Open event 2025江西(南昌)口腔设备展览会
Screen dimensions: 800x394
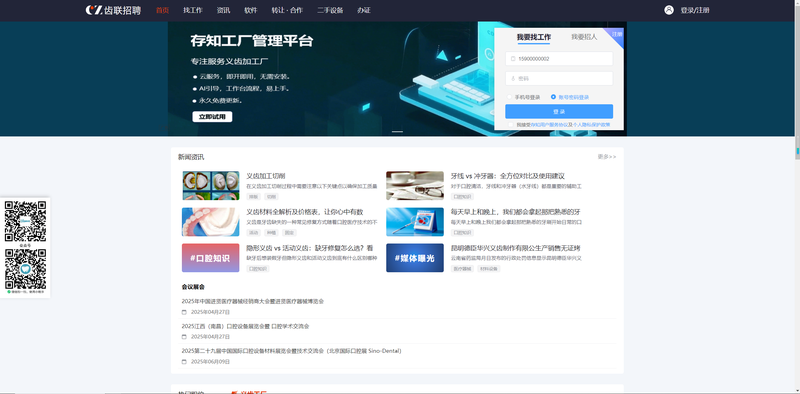(245, 326)
